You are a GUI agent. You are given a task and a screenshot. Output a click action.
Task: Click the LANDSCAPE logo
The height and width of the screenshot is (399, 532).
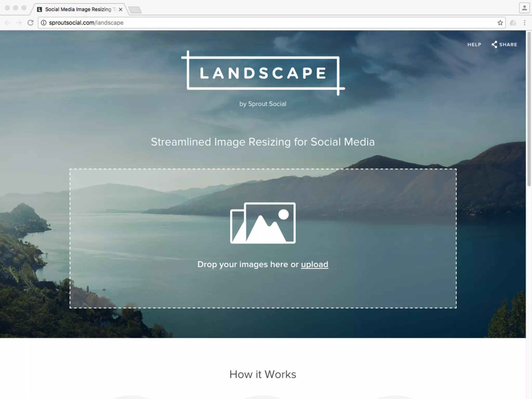(x=263, y=73)
